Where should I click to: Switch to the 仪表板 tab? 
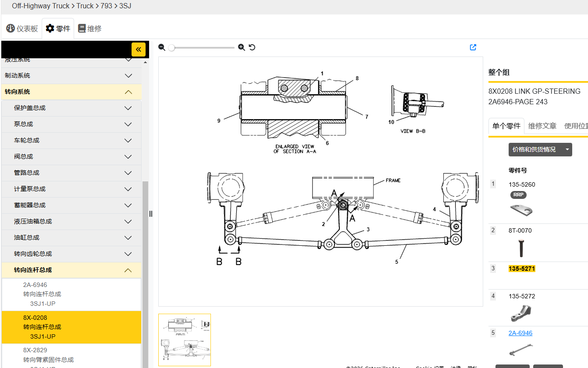tap(22, 29)
